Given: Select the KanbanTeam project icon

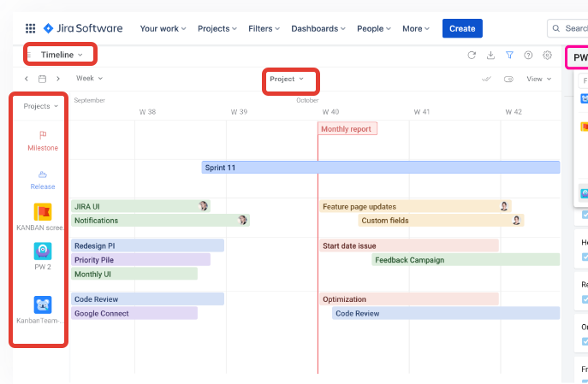Looking at the screenshot, I should coord(43,304).
